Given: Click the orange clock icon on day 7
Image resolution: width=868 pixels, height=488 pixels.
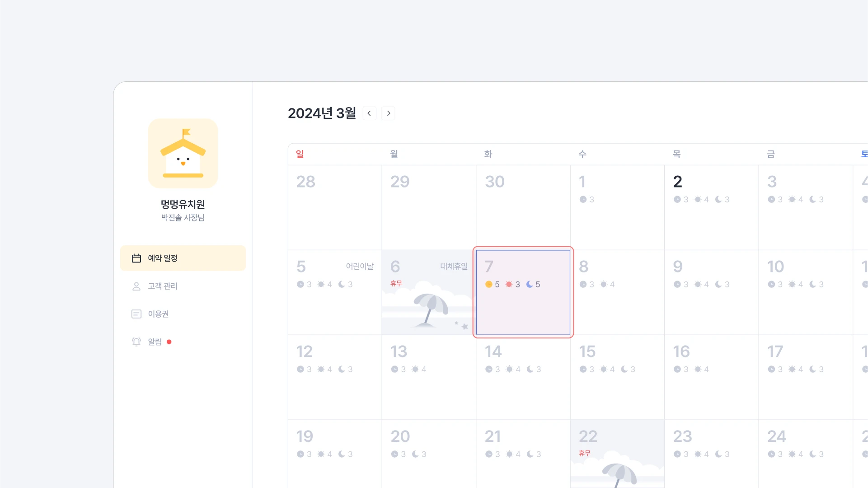Looking at the screenshot, I should click(488, 284).
